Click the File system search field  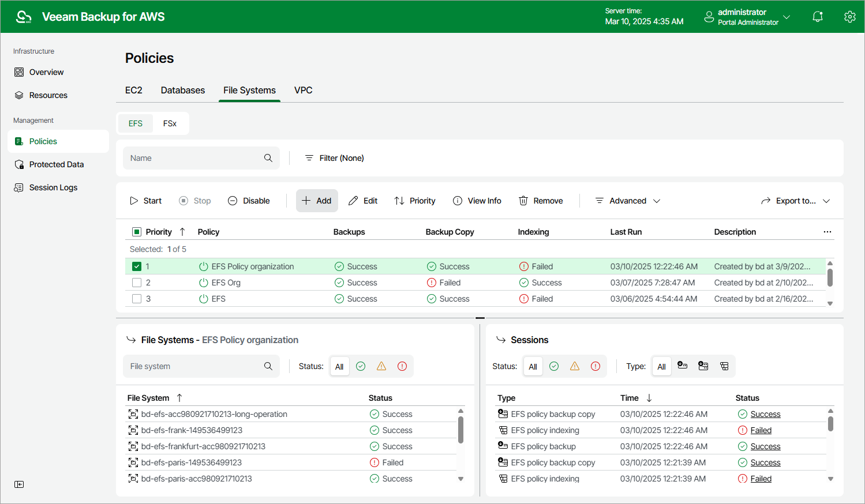click(201, 366)
